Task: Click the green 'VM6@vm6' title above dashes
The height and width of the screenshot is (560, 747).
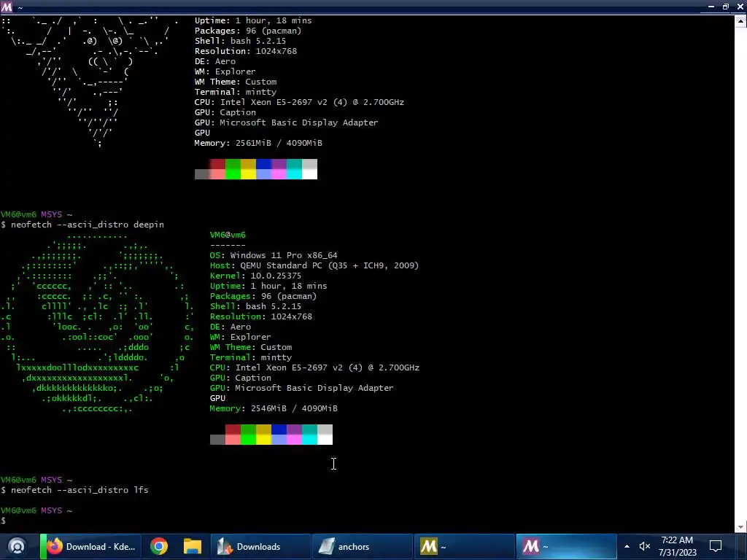Action: 228,235
